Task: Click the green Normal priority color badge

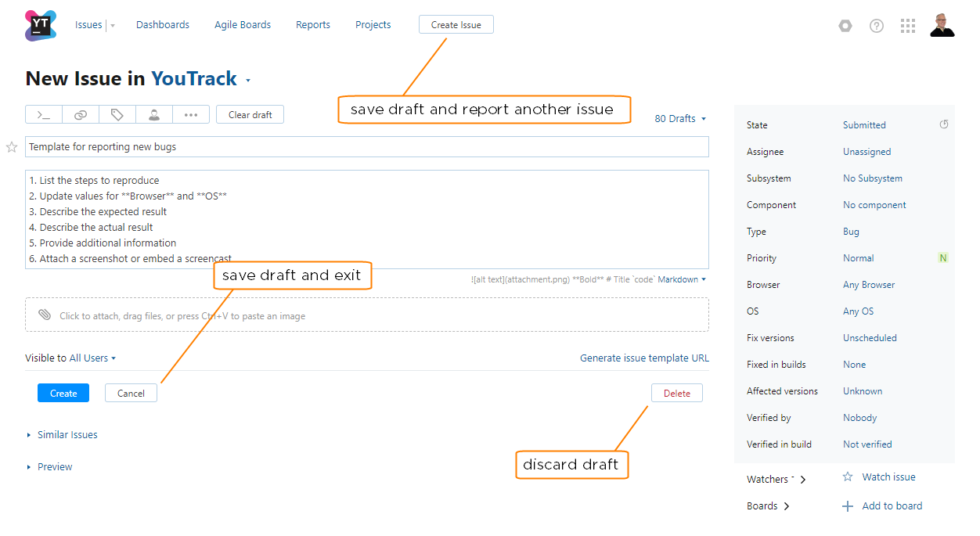Action: click(943, 258)
